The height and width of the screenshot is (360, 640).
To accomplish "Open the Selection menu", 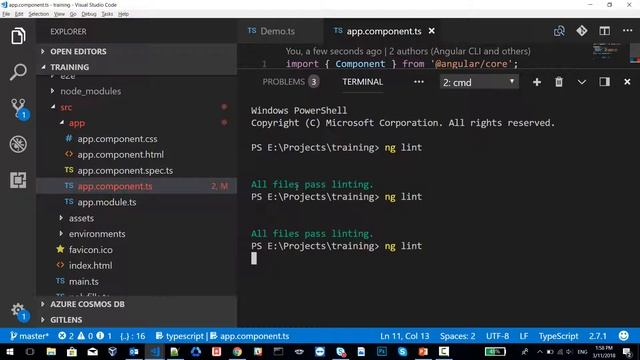I will coord(39,14).
